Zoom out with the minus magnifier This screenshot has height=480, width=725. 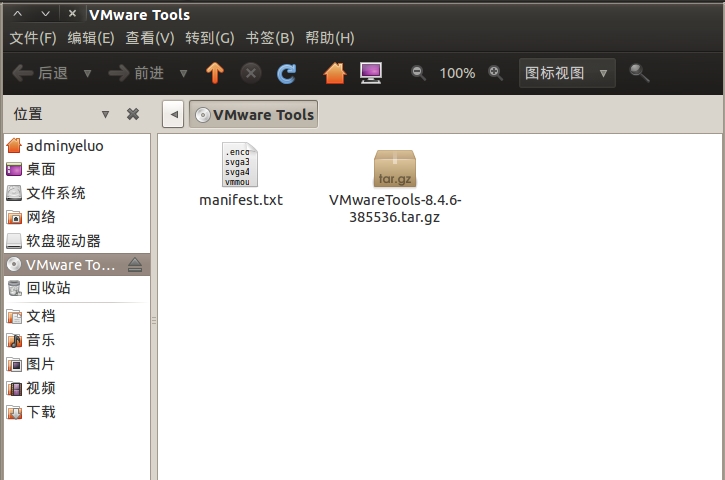(418, 73)
